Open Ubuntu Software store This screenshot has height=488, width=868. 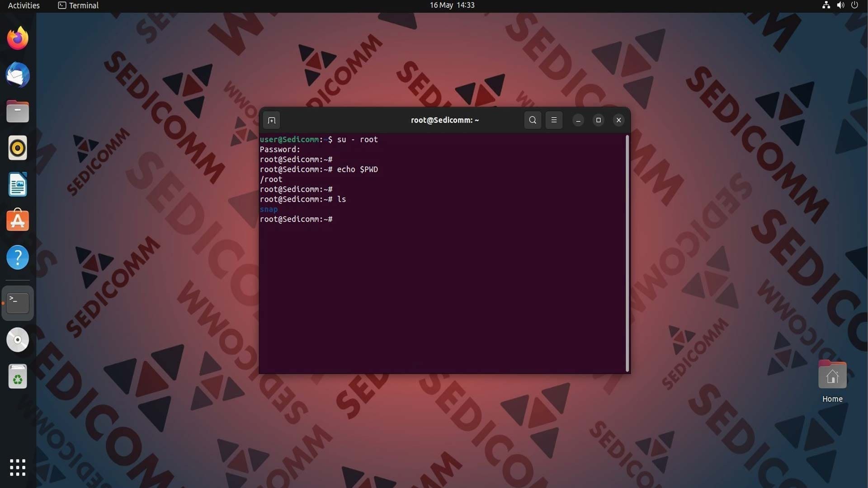18,221
